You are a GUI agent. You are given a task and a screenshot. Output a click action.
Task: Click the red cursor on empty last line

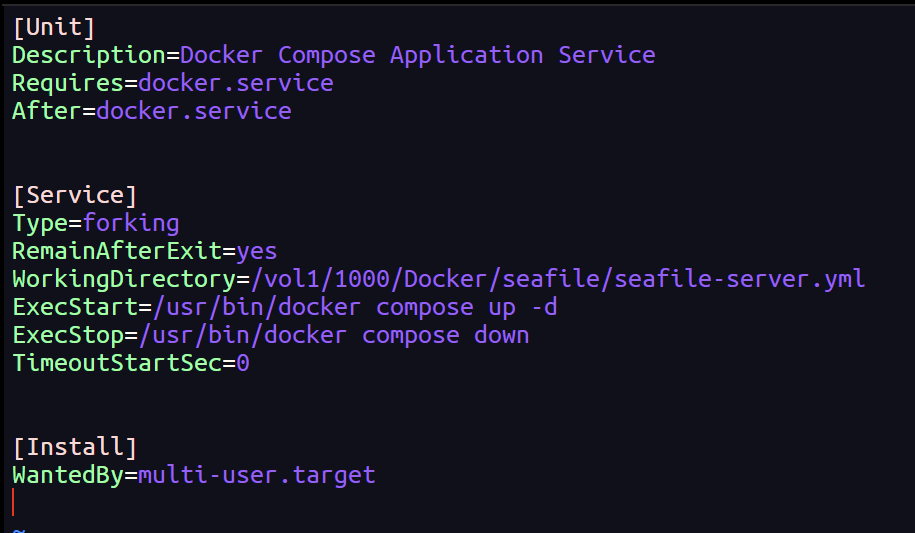[x=13, y=503]
